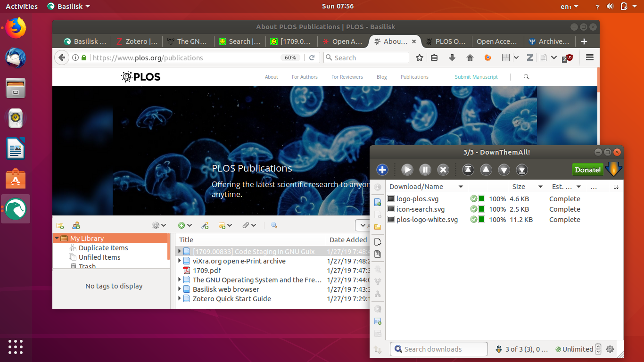
Task: Go to the browser home page
Action: click(470, 58)
